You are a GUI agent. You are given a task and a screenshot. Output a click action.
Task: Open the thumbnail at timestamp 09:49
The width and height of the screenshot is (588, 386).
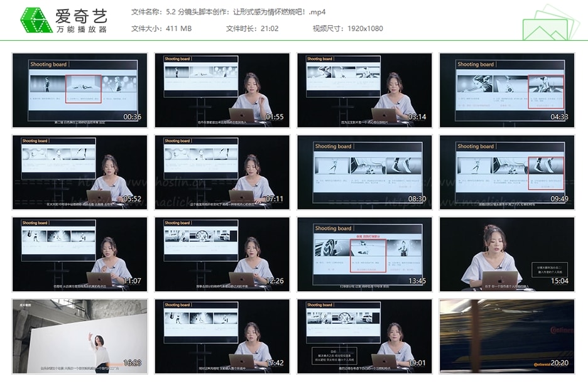pos(507,173)
